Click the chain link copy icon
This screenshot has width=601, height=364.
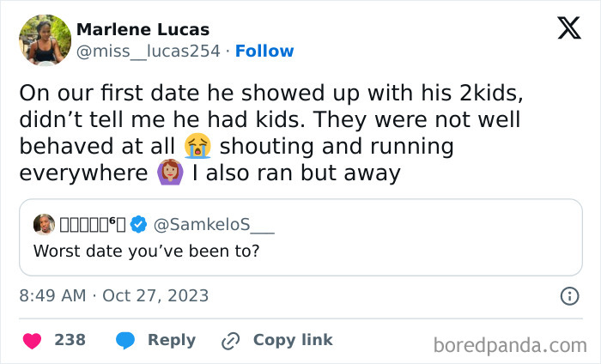(230, 340)
